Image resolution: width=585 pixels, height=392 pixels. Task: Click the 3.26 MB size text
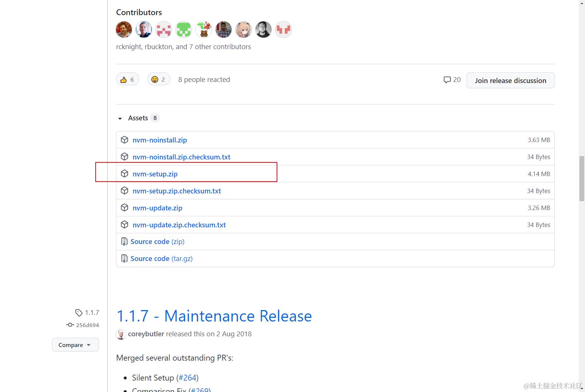point(539,208)
